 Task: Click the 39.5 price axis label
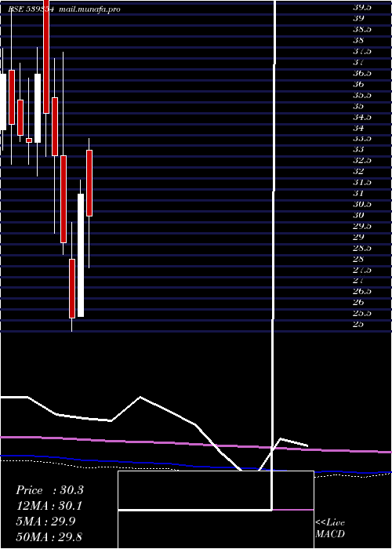click(362, 8)
